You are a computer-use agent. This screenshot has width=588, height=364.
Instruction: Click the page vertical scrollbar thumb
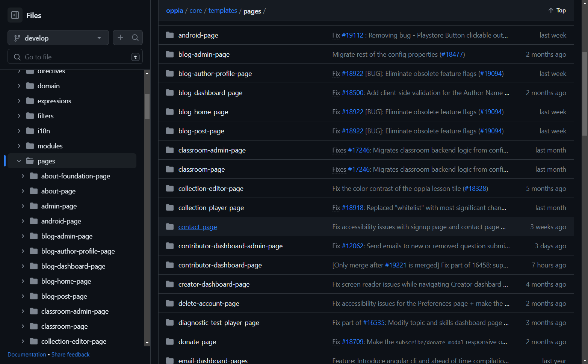585,94
